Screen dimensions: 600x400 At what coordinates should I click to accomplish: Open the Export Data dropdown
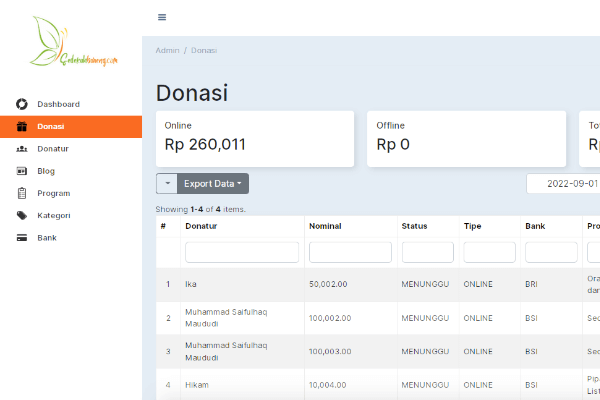tap(213, 184)
